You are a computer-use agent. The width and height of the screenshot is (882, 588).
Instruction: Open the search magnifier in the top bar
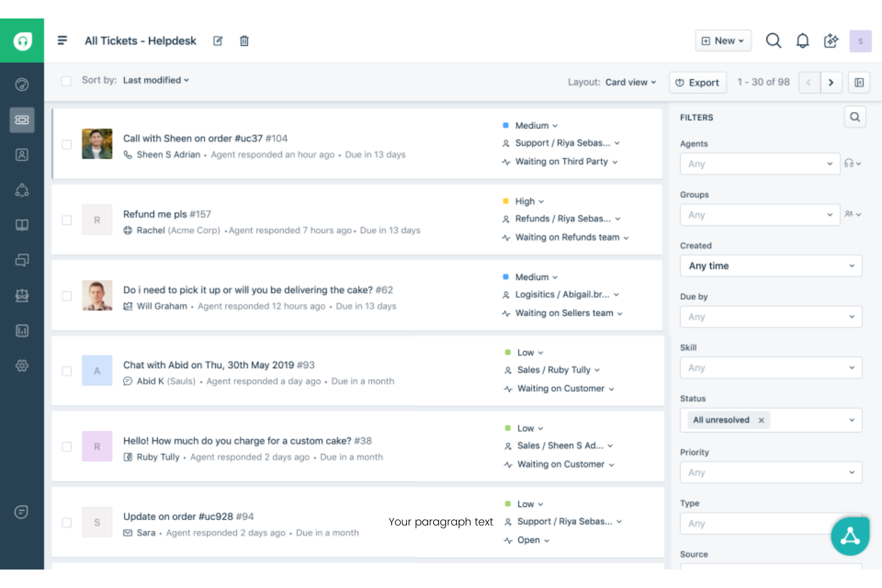[773, 41]
